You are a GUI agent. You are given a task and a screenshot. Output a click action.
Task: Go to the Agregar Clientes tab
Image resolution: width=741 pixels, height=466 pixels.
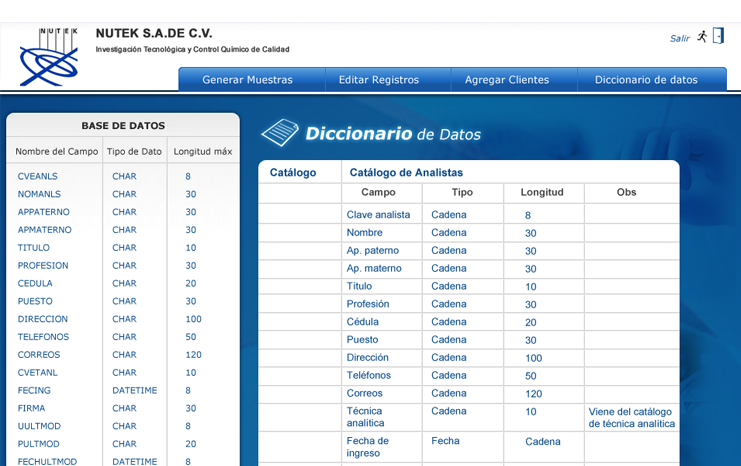click(507, 80)
